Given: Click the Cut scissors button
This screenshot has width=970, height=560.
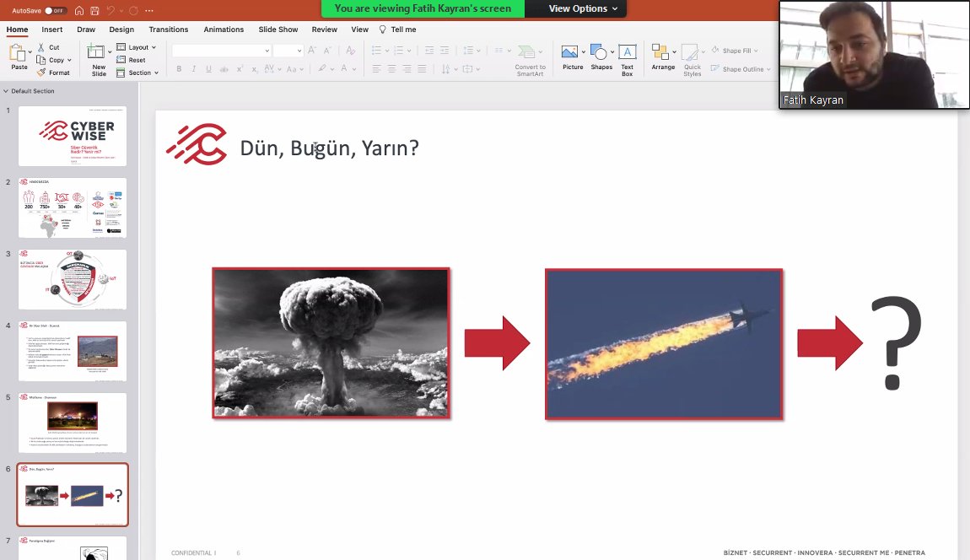Looking at the screenshot, I should 48,47.
